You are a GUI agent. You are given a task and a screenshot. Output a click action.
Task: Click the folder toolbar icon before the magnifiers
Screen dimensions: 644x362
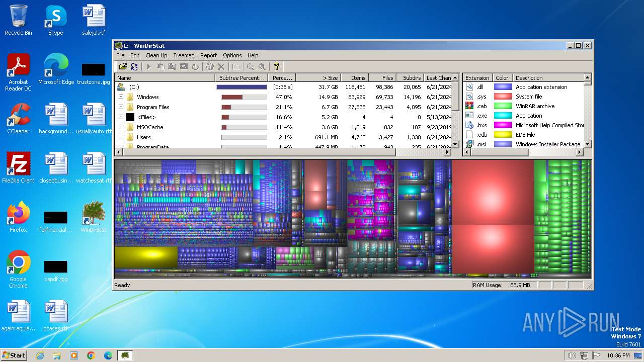click(235, 66)
